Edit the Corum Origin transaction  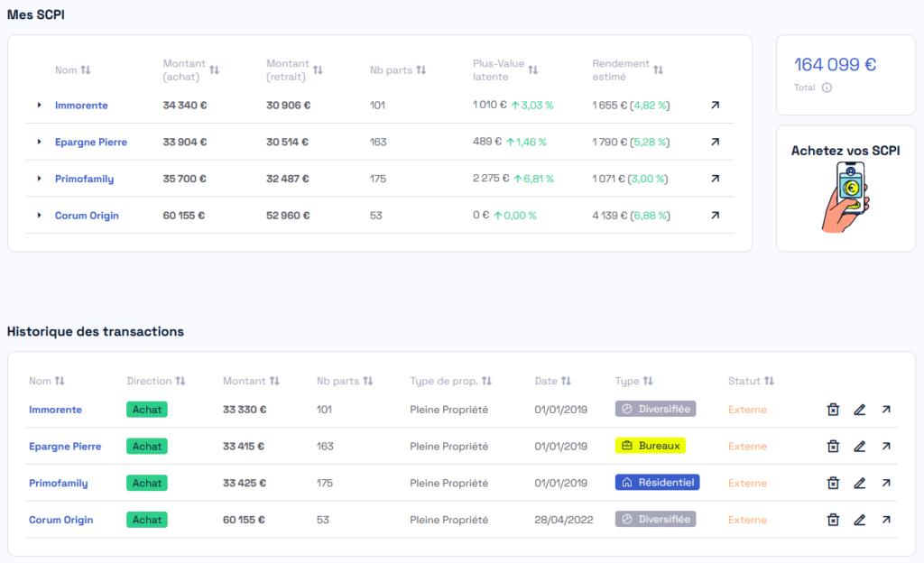860,520
